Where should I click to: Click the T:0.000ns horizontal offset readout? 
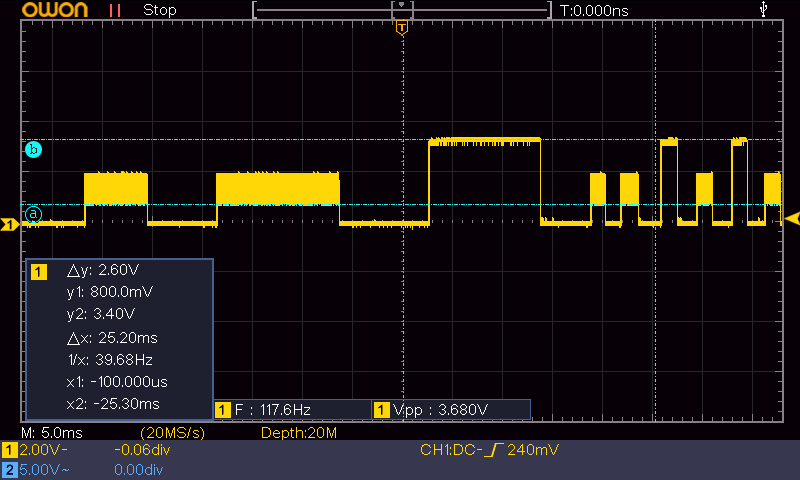click(594, 10)
